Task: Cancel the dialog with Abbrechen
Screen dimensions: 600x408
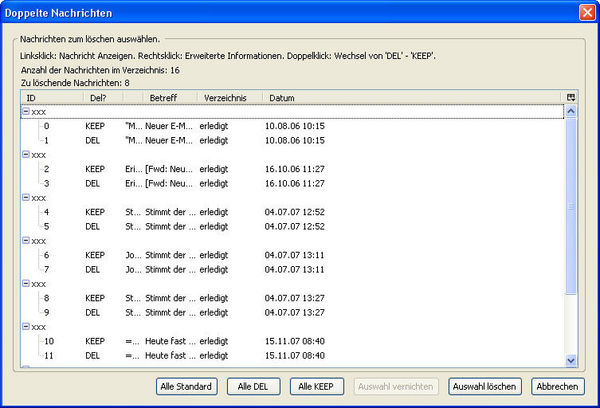Action: click(558, 387)
